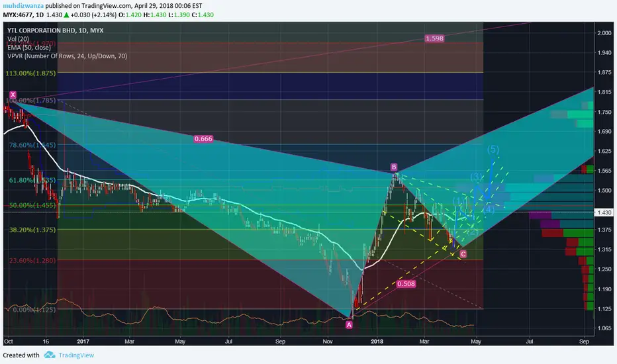Image resolution: width=617 pixels, height=364 pixels.
Task: Click the 1.250 price axis value
Action: [604, 269]
